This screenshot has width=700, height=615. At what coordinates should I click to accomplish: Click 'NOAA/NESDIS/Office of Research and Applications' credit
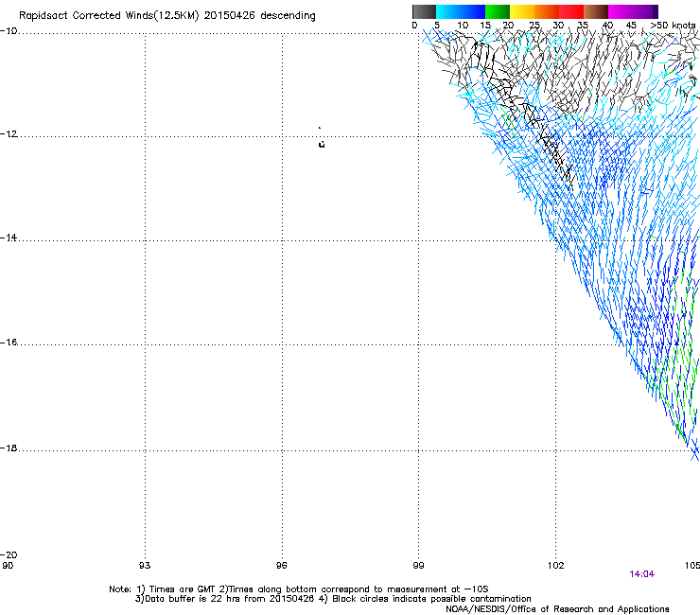point(557,609)
